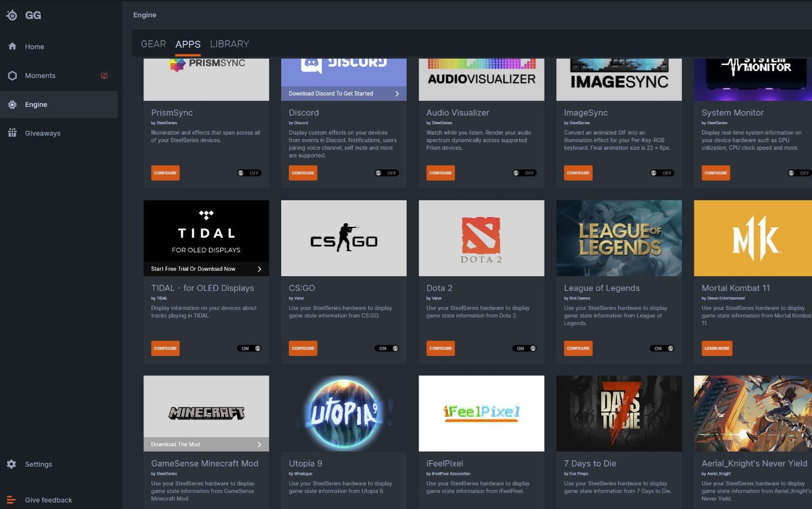Click the 7 Days to Die thumbnail
The image size is (812, 509).
(619, 413)
